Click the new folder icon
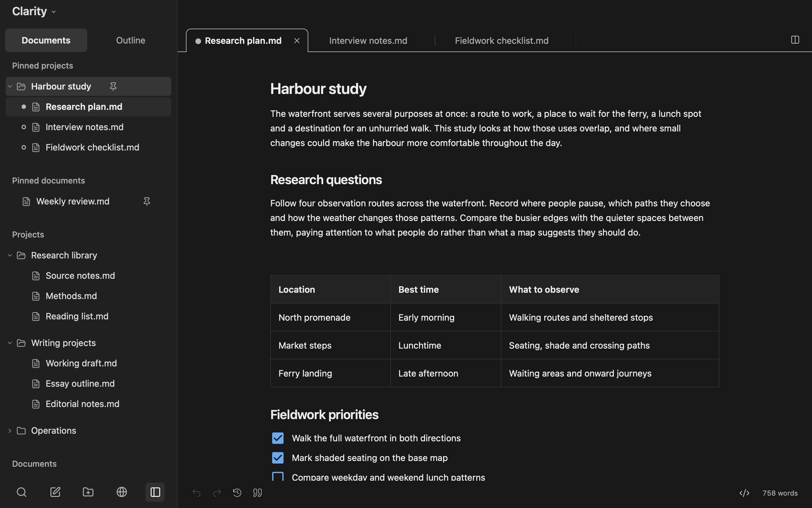This screenshot has width=812, height=508. (88, 492)
